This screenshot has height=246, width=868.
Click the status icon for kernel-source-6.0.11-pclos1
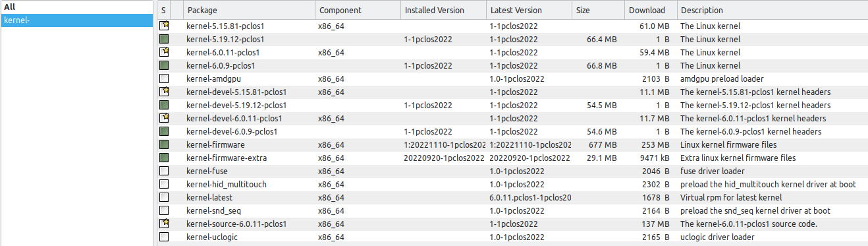(x=164, y=224)
